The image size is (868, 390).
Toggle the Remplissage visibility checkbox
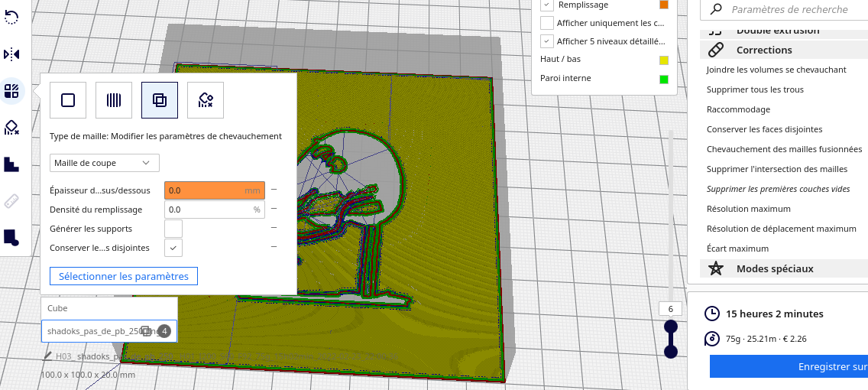pos(547,5)
